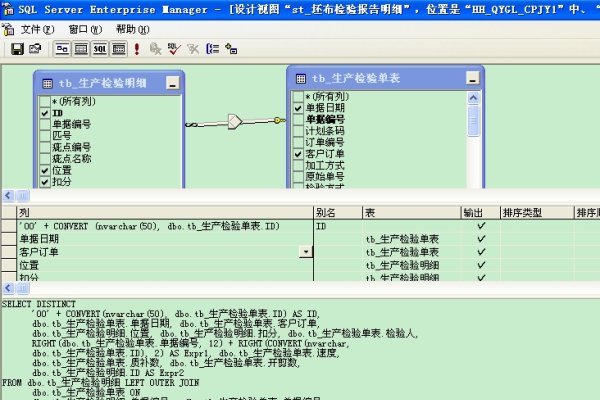The image size is (600, 400).
Task: Check 单据编号 in tb_生产检验明细
Action: tap(45, 124)
